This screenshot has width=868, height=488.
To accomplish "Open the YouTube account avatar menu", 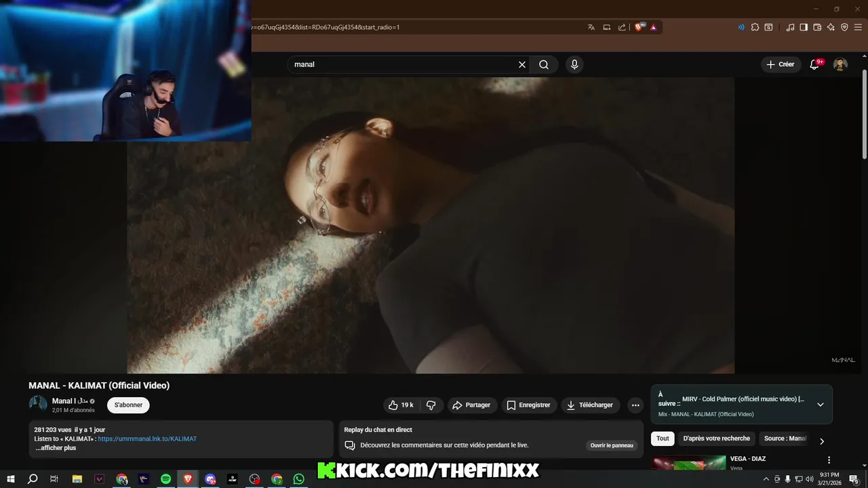I will pos(840,64).
